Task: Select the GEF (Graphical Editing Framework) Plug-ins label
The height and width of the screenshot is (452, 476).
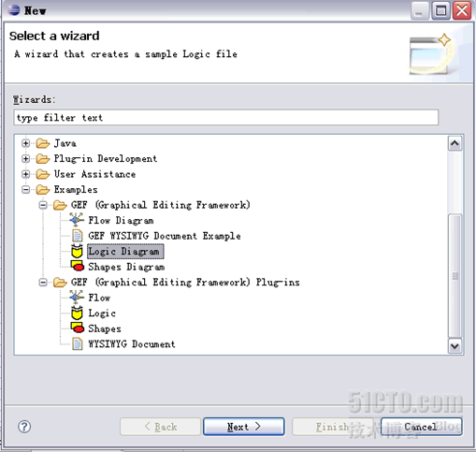Action: 185,283
